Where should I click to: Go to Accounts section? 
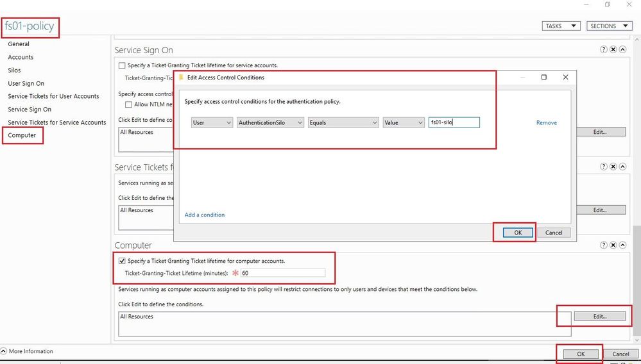pyautogui.click(x=21, y=57)
